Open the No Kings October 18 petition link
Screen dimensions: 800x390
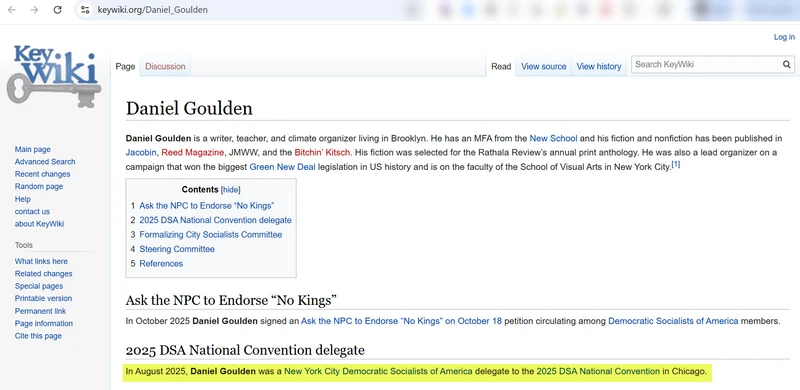(401, 321)
